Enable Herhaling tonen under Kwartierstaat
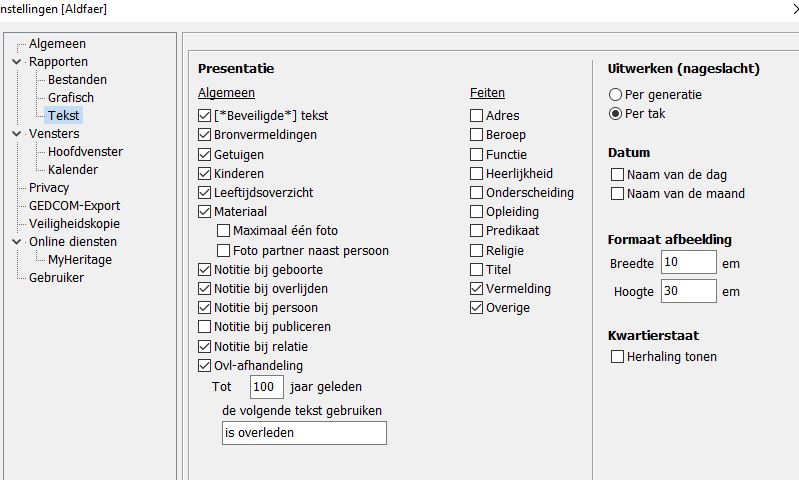 (618, 357)
